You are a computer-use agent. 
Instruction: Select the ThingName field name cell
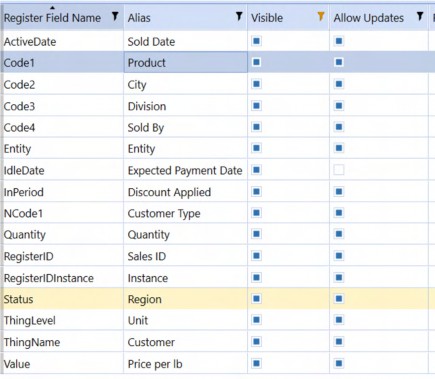pos(63,342)
